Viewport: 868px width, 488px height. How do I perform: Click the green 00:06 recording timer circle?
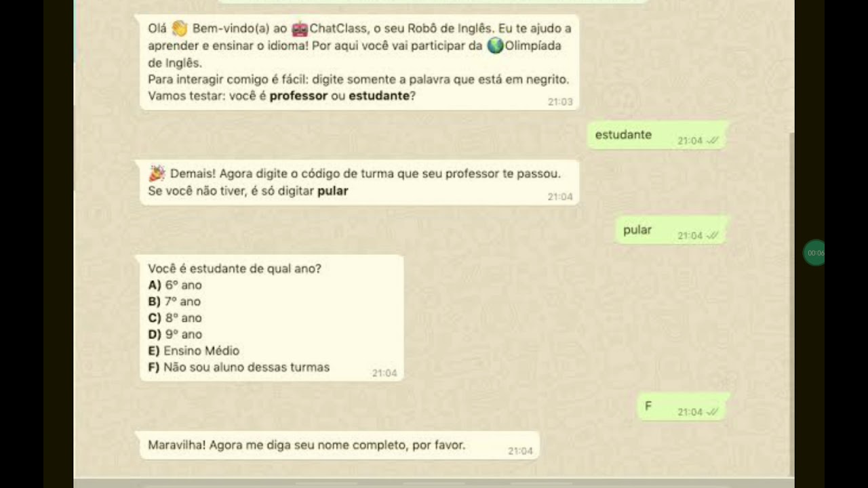click(814, 253)
